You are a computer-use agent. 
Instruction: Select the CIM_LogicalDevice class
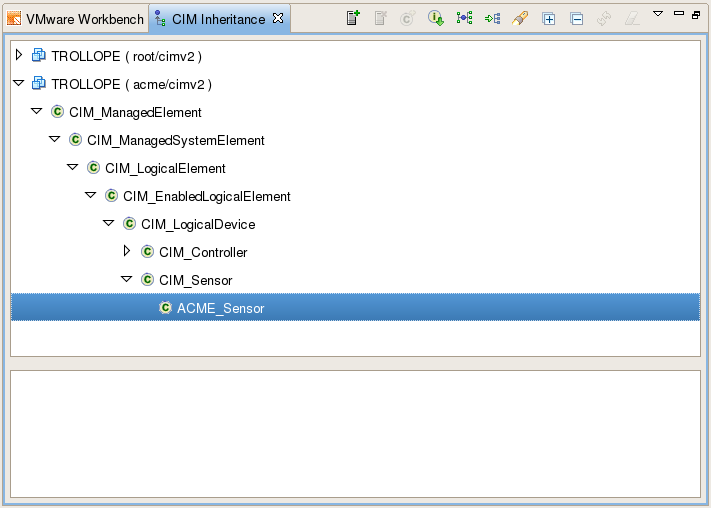click(x=198, y=225)
